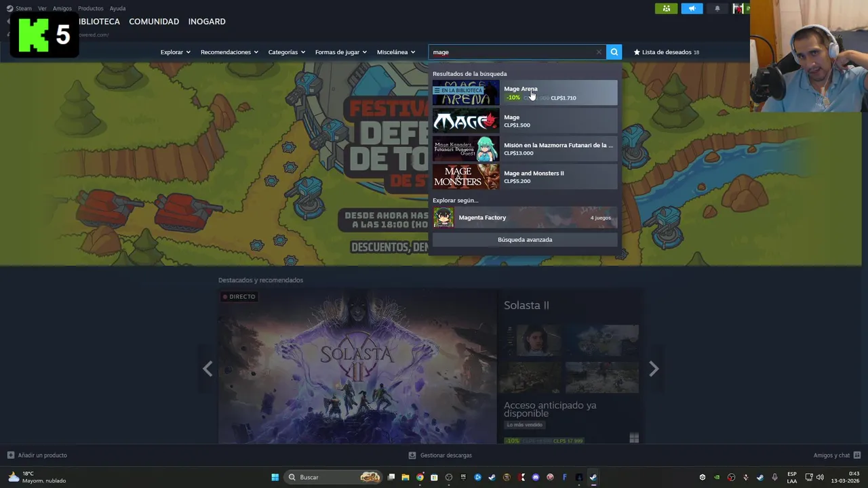868x488 pixels.
Task: Open the network tray icon
Action: (809, 477)
